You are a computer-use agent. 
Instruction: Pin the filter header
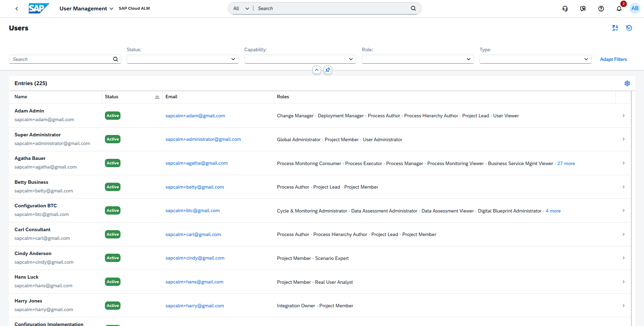pyautogui.click(x=328, y=70)
